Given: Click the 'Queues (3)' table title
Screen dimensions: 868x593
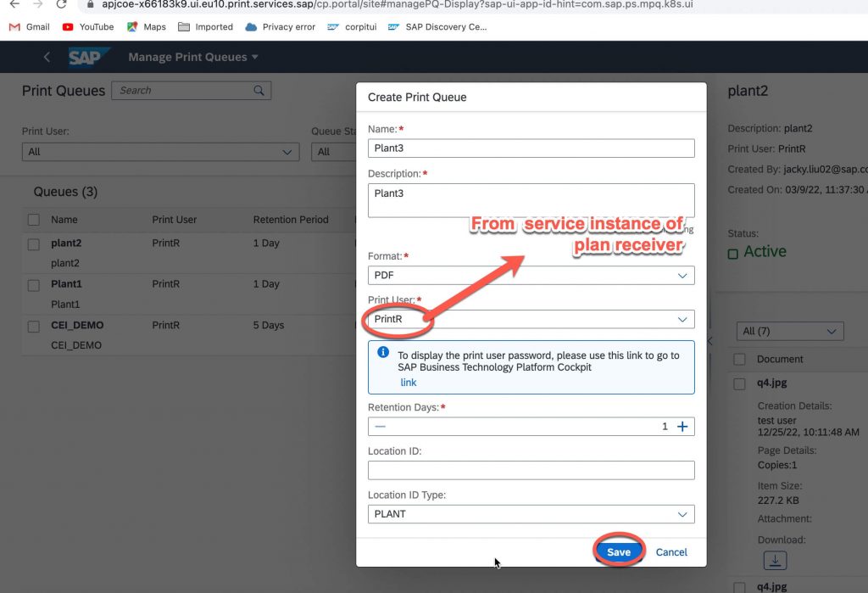Looking at the screenshot, I should click(x=65, y=192).
